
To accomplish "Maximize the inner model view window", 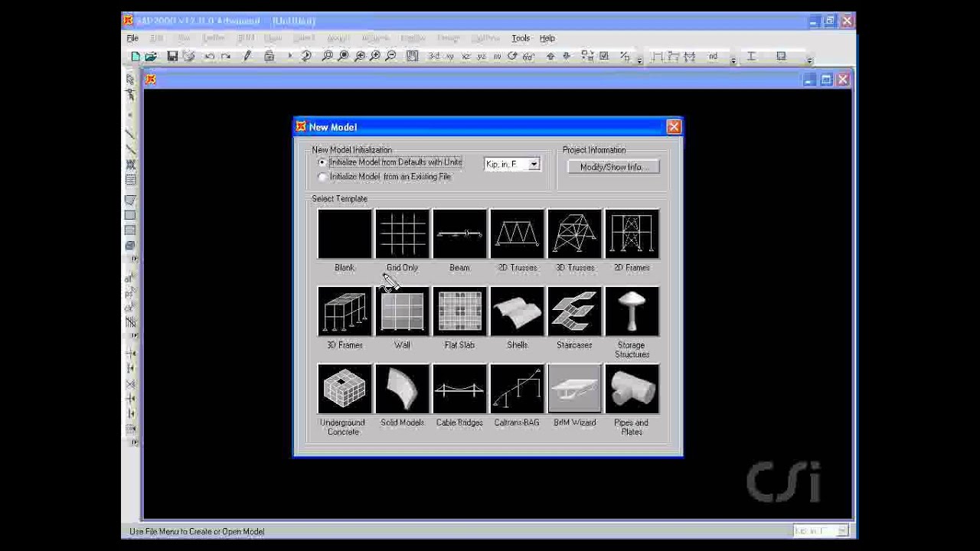I will (826, 80).
